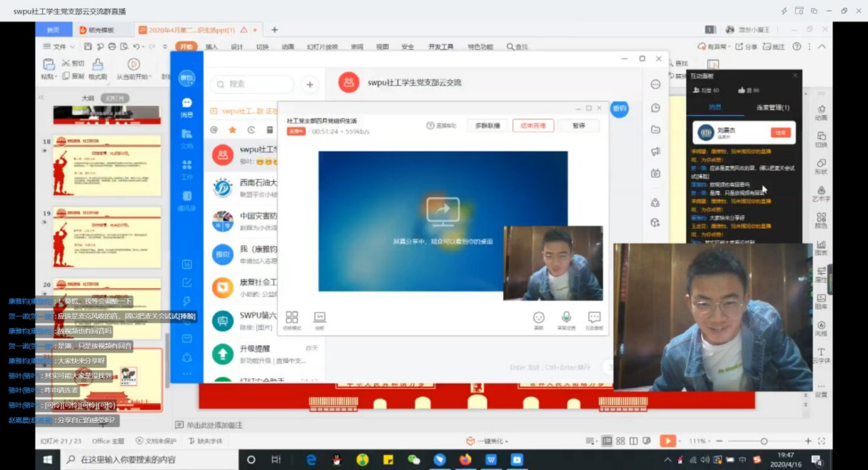868x470 pixels.
Task: Click the End Live Stream button
Action: (533, 125)
